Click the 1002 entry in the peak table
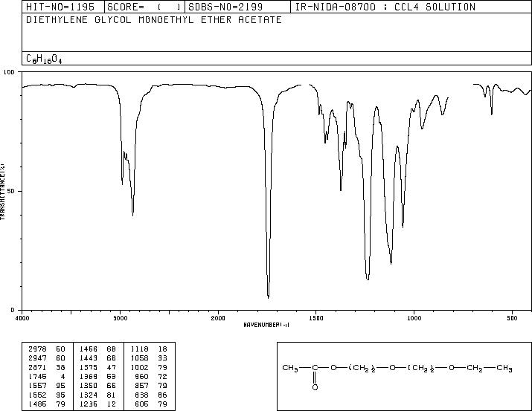This screenshot has width=532, height=411. (x=139, y=367)
